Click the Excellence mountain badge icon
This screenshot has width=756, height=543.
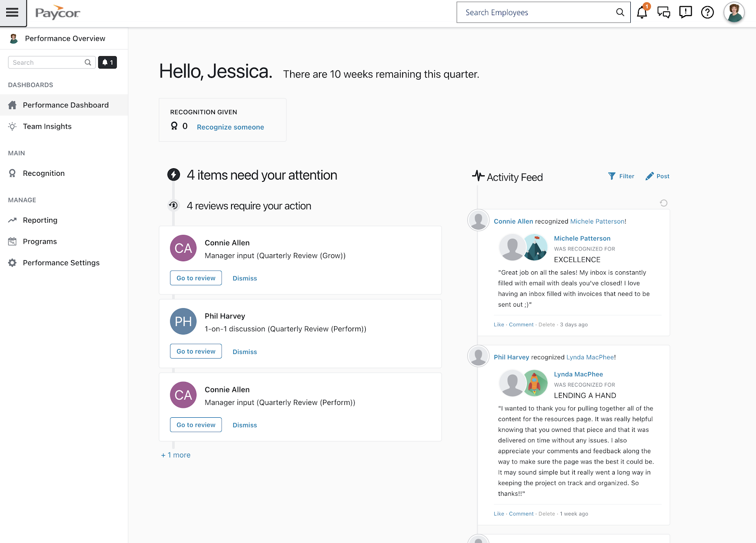(535, 247)
